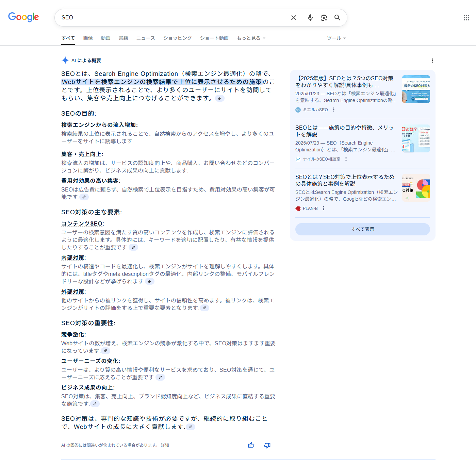This screenshot has width=476, height=465.
Task: Click the AI overview sparkle icon
Action: pos(65,60)
